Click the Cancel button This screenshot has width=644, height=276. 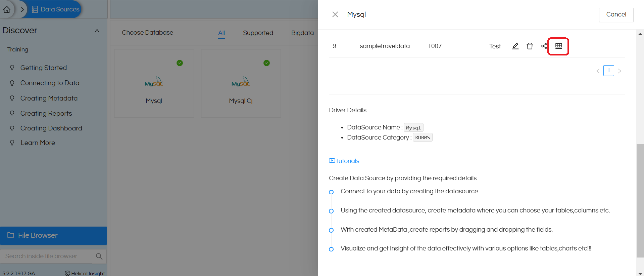[x=616, y=14]
